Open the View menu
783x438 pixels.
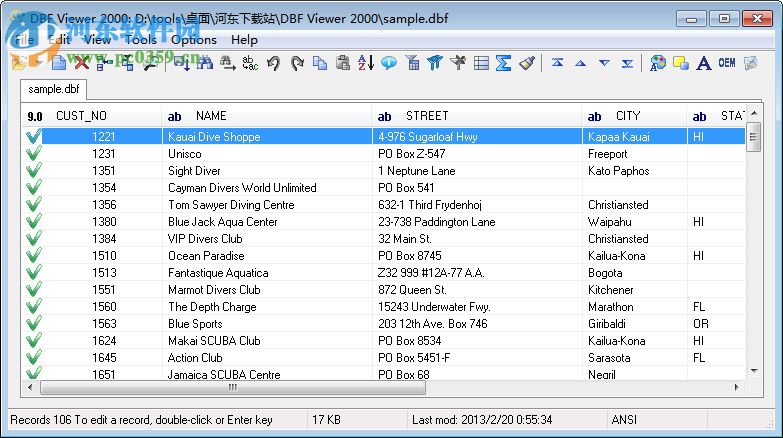tap(97, 39)
